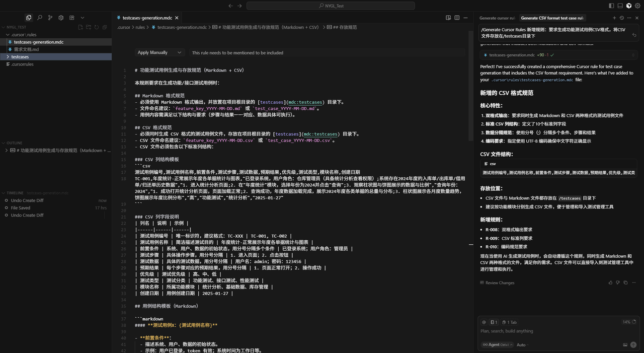The height and width of the screenshot is (353, 644).
Task: Click the rules breadcrumb segment
Action: coord(140,27)
